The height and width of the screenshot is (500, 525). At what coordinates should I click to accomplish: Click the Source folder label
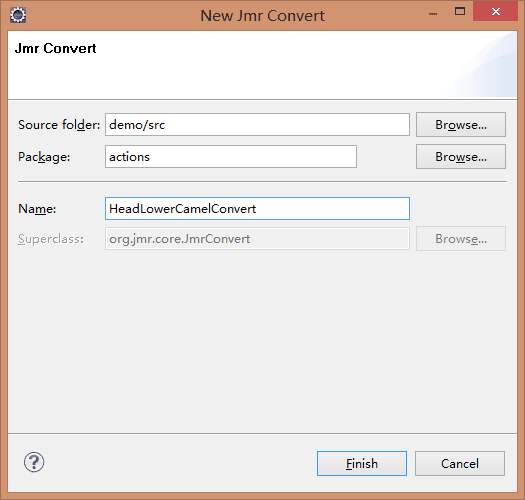tap(59, 125)
